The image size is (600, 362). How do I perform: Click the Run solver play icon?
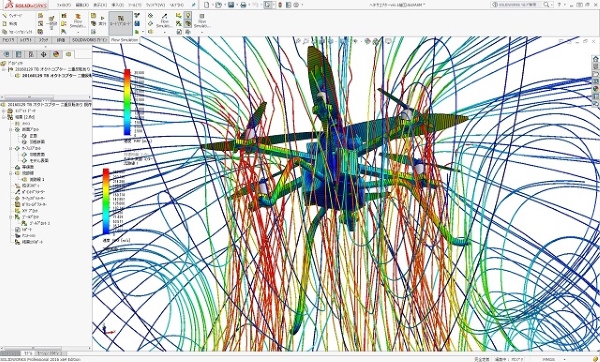[x=103, y=18]
